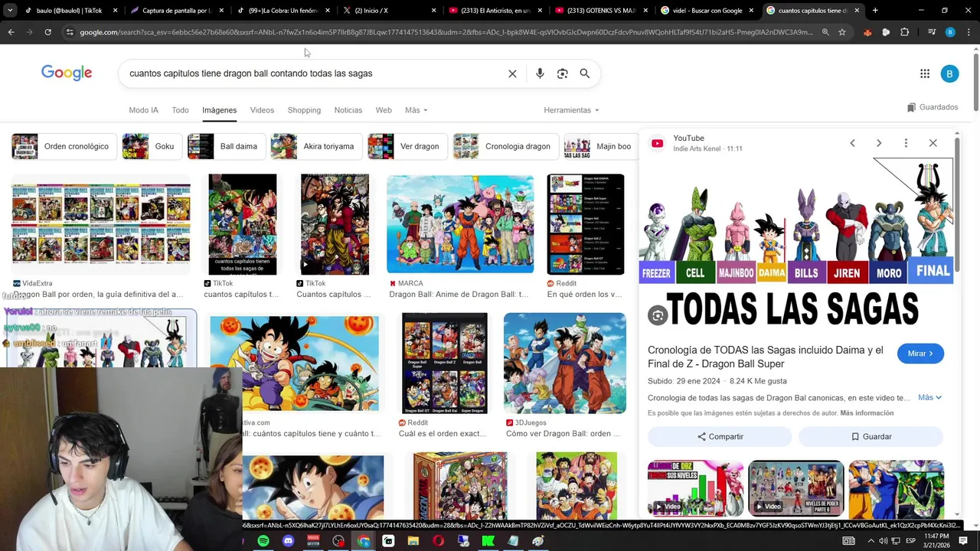Open Chrome extensions puzzle icon

[x=904, y=32]
